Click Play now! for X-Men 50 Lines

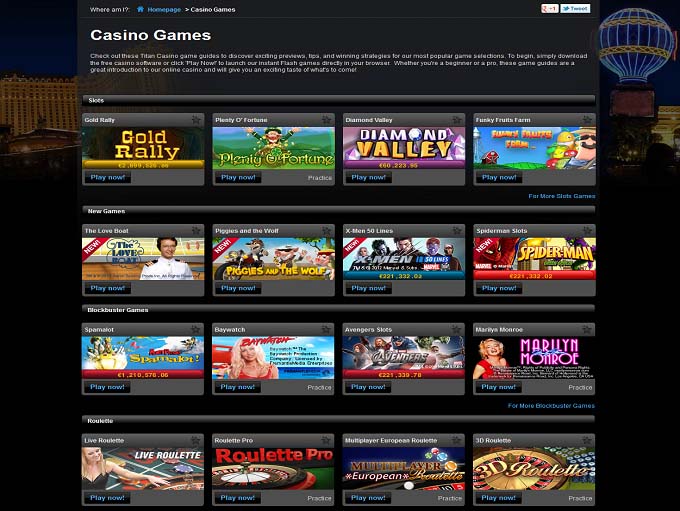click(369, 288)
